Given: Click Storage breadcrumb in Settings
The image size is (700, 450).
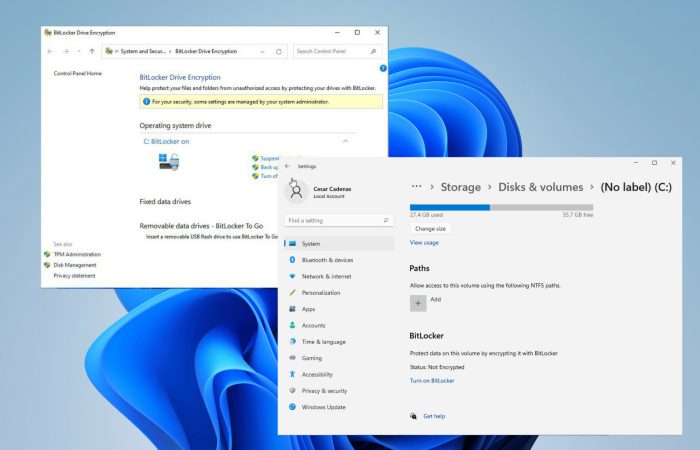Looking at the screenshot, I should (x=461, y=187).
